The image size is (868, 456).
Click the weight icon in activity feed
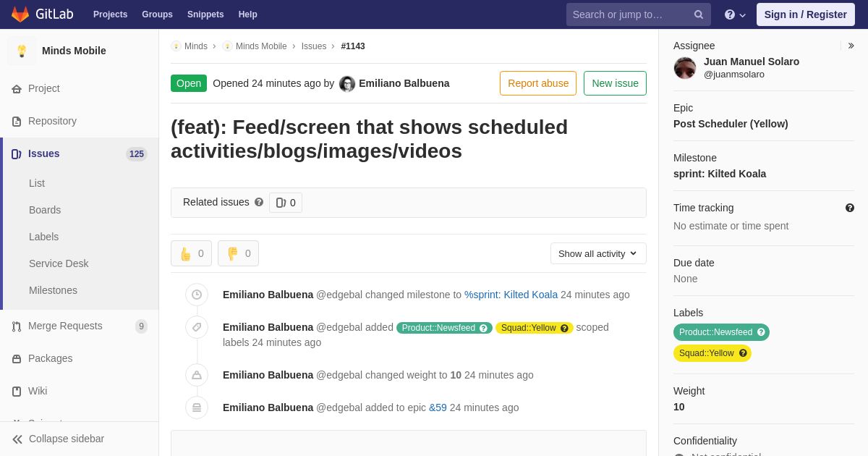(x=197, y=375)
